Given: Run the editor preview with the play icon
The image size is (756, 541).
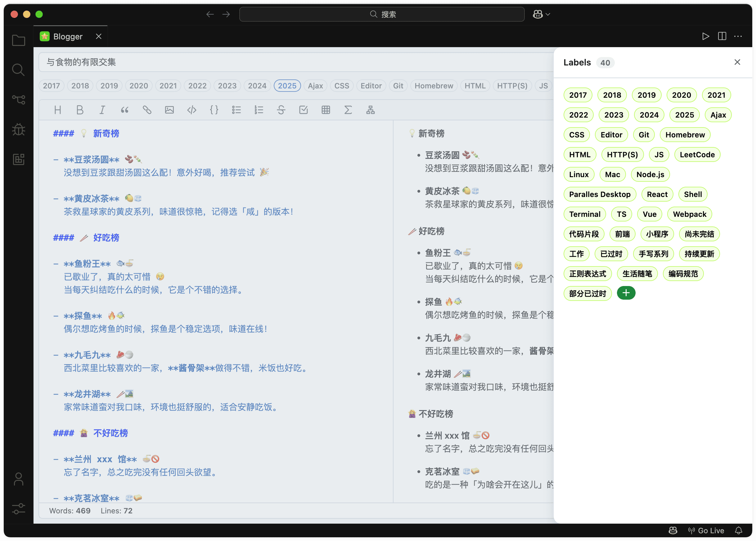Looking at the screenshot, I should pos(705,36).
